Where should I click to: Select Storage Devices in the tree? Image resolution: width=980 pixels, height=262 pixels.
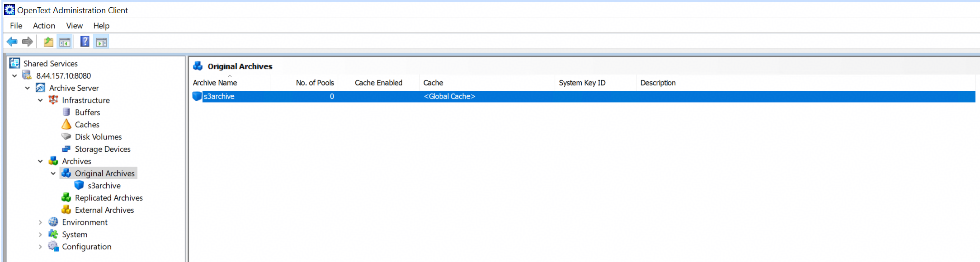(103, 149)
